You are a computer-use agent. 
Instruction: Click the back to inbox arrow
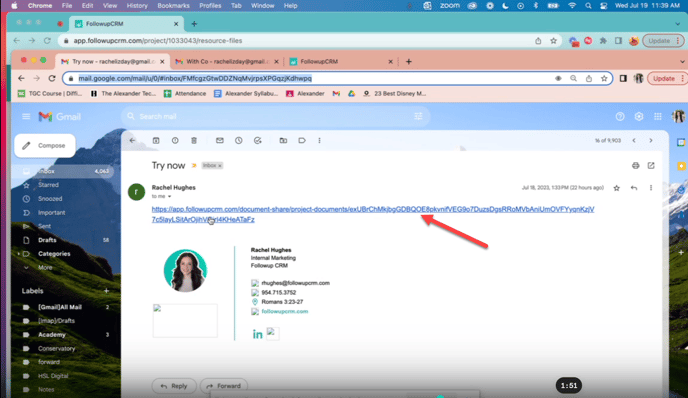(x=132, y=140)
